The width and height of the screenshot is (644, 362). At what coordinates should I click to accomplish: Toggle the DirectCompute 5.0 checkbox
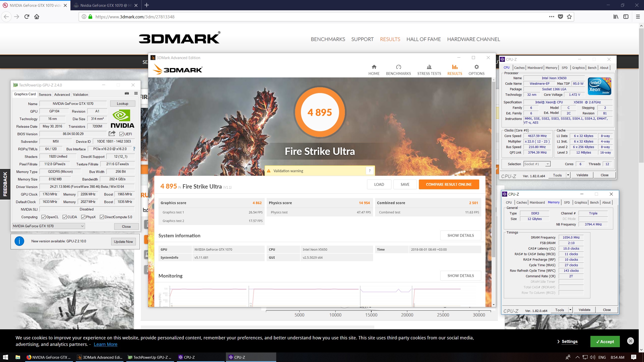click(x=102, y=217)
